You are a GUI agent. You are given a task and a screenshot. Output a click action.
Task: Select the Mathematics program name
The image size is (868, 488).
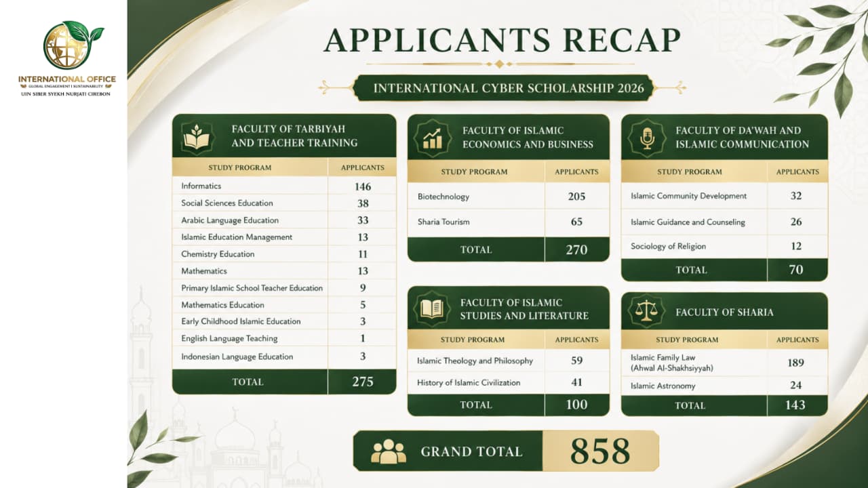coord(204,271)
